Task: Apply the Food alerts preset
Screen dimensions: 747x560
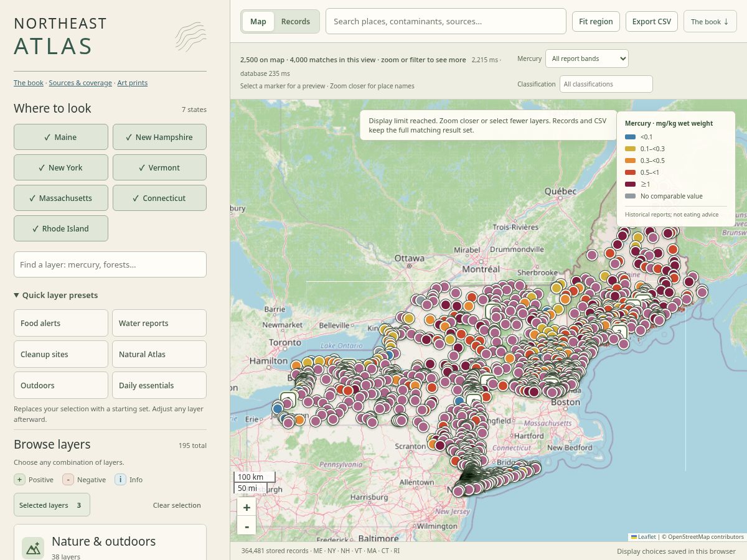Action: point(61,323)
